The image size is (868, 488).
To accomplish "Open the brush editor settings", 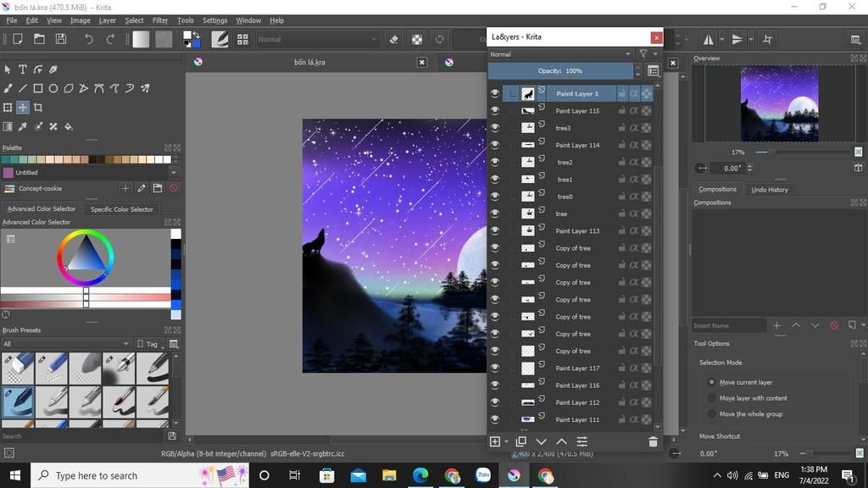I will click(x=220, y=39).
